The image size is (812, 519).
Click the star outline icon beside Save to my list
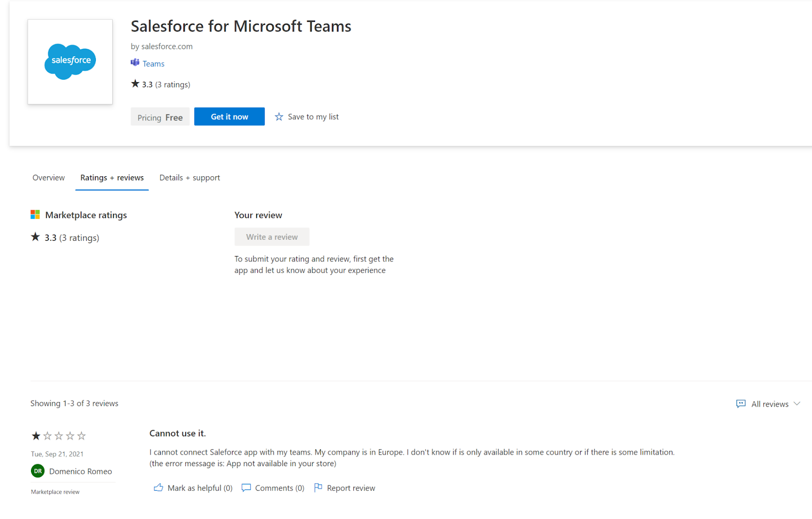[279, 116]
